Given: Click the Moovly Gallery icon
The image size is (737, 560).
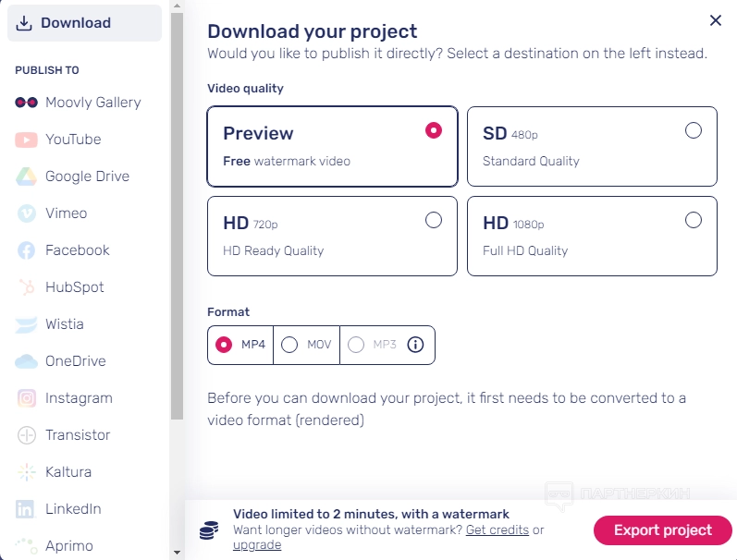Looking at the screenshot, I should pyautogui.click(x=26, y=103).
